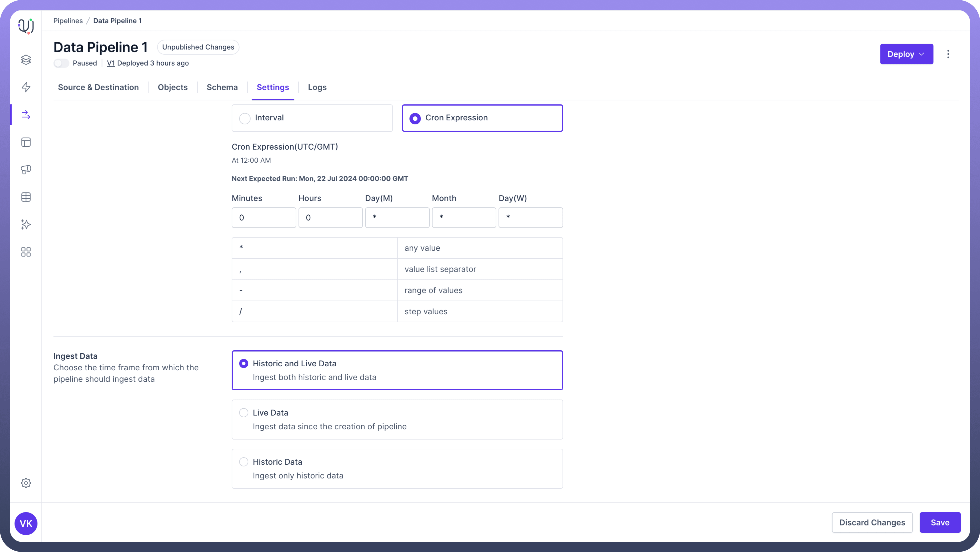Click the stacked layers sidebar icon
The image size is (980, 552).
[x=26, y=60]
